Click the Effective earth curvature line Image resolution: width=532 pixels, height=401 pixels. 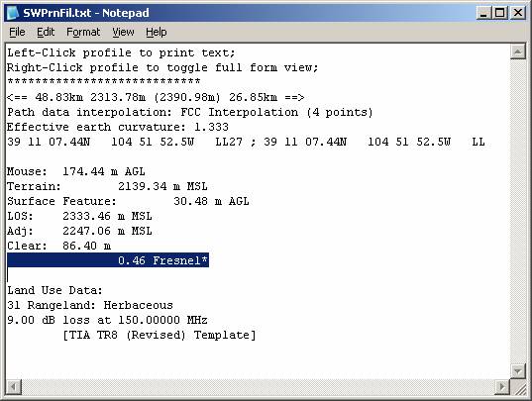pyautogui.click(x=118, y=127)
